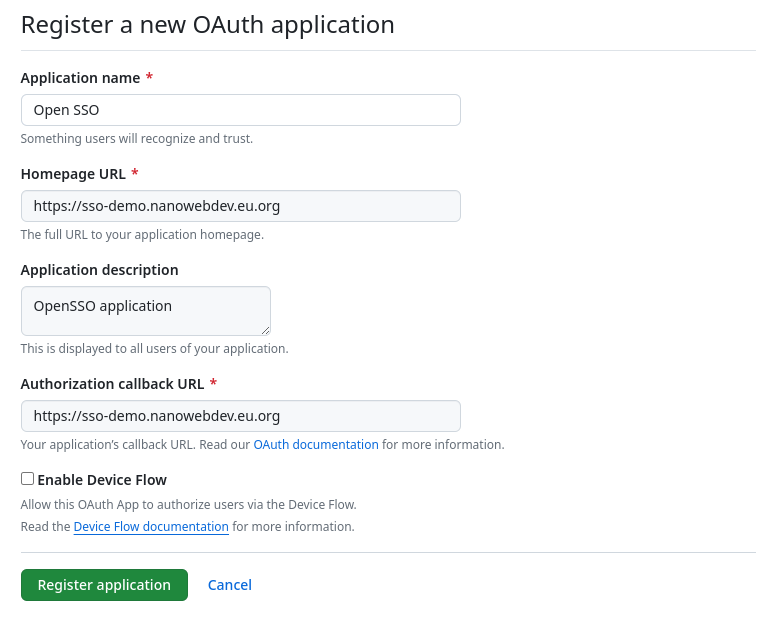772x624 pixels.
Task: Focus the Homepage URL text field
Action: point(240,206)
